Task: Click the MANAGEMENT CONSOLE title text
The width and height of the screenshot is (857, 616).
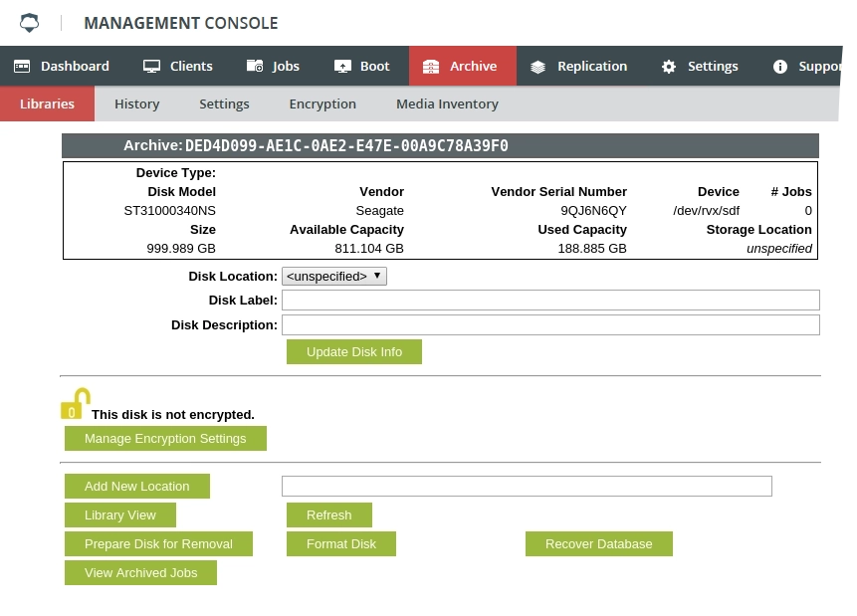Action: (181, 23)
